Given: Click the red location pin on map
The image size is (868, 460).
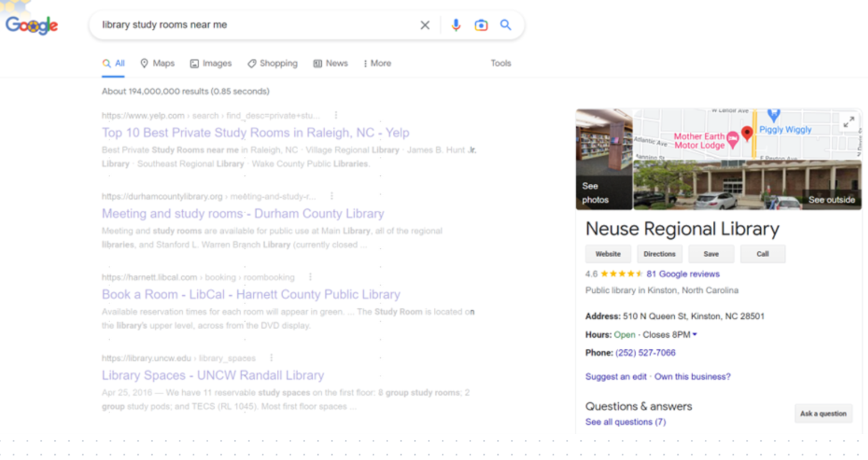Looking at the screenshot, I should tap(747, 134).
